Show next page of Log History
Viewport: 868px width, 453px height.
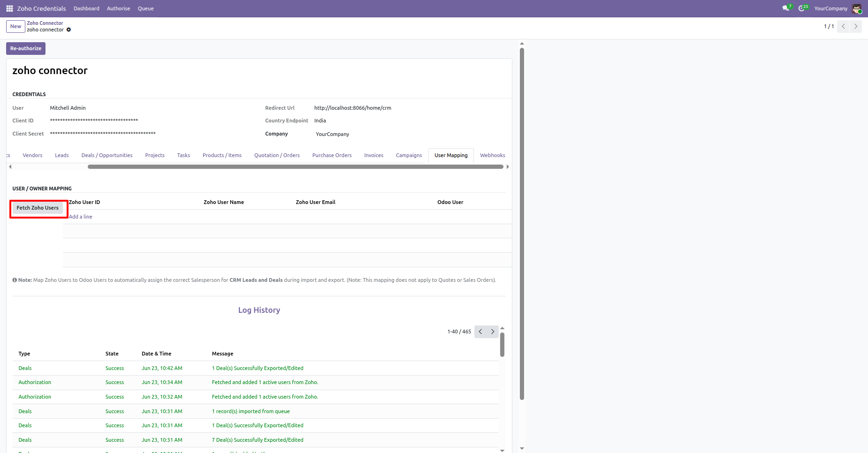click(x=493, y=332)
